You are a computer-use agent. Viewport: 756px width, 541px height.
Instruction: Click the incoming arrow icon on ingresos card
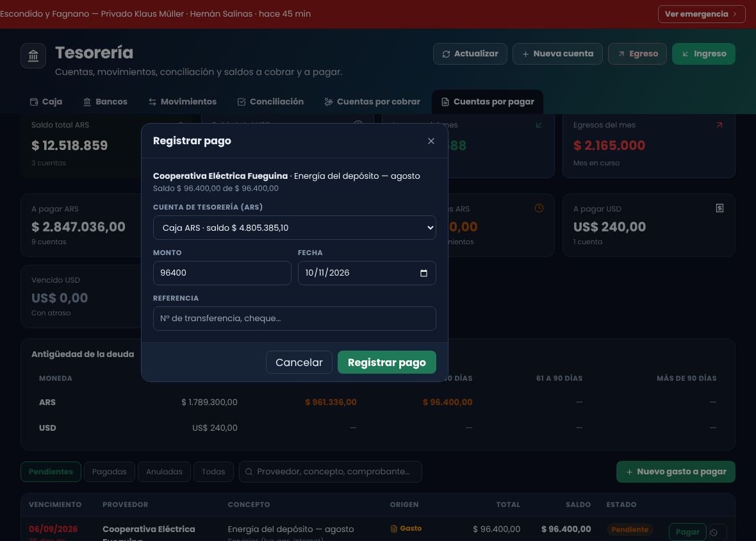[x=539, y=125]
